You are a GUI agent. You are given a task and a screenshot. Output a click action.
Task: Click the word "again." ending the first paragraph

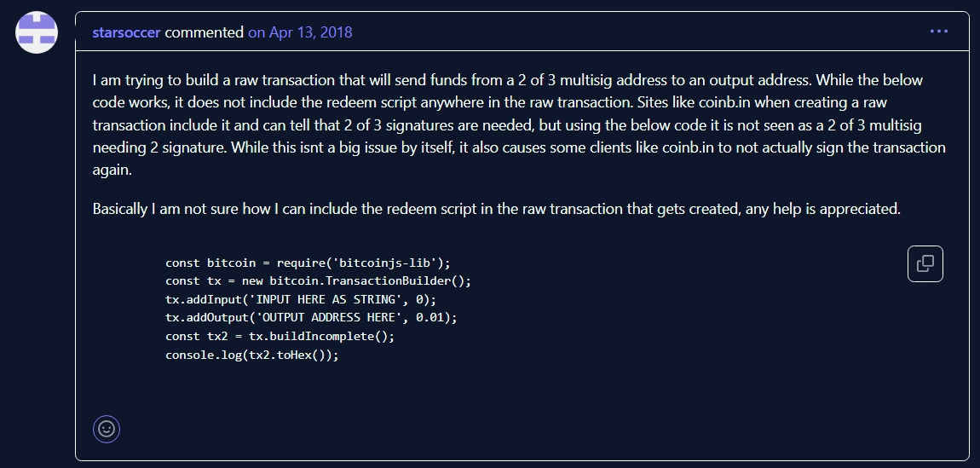[x=112, y=170]
